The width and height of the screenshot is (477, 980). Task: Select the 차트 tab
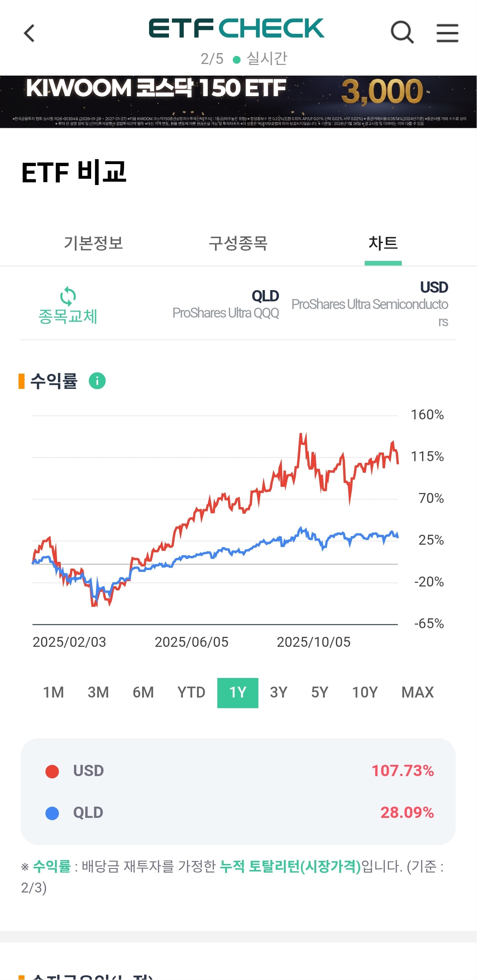pyautogui.click(x=383, y=243)
